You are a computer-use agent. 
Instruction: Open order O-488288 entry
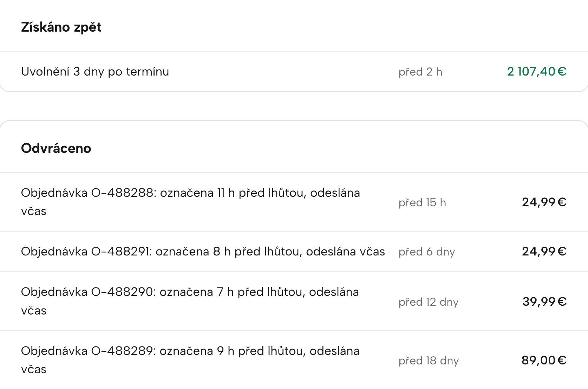(294, 202)
